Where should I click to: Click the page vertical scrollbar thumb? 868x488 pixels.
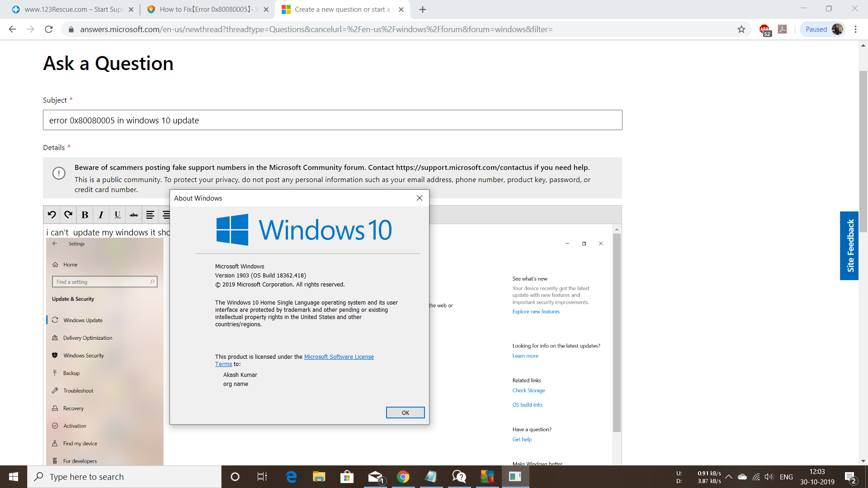863,151
